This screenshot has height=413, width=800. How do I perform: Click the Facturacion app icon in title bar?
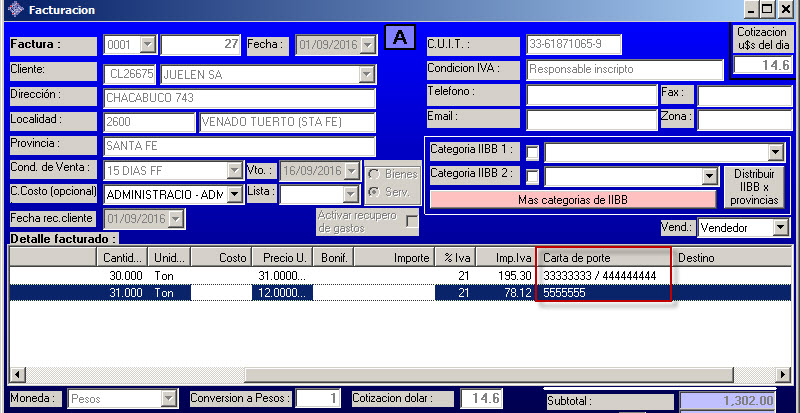pyautogui.click(x=12, y=11)
